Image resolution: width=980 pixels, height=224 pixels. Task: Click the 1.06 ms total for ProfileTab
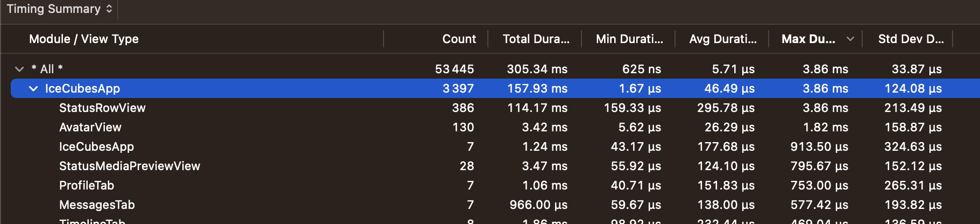(545, 185)
